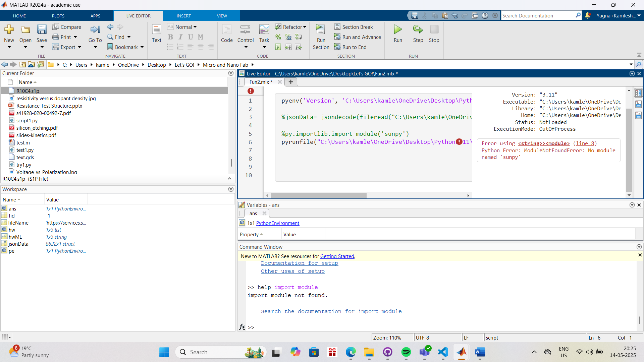Toggle Italic text formatting
This screenshot has width=644, height=362.
pos(180,37)
